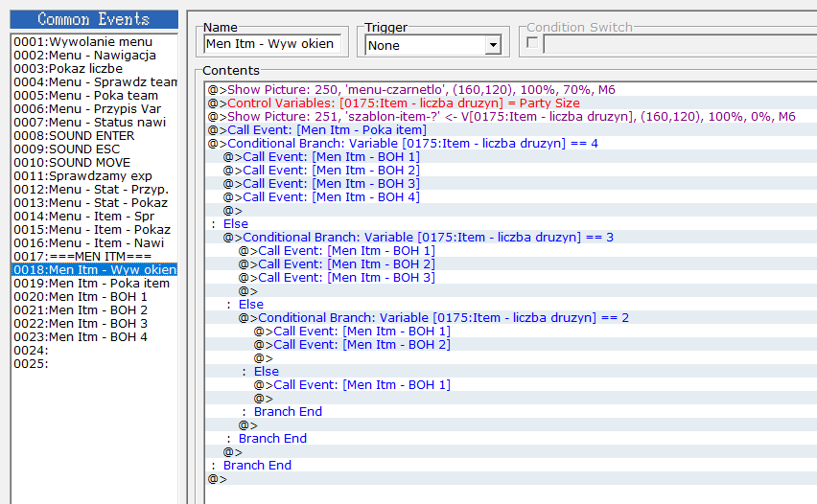This screenshot has width=817, height=504.
Task: Select Show Picture 251 'szablon-item-?' command
Action: pyautogui.click(x=511, y=117)
